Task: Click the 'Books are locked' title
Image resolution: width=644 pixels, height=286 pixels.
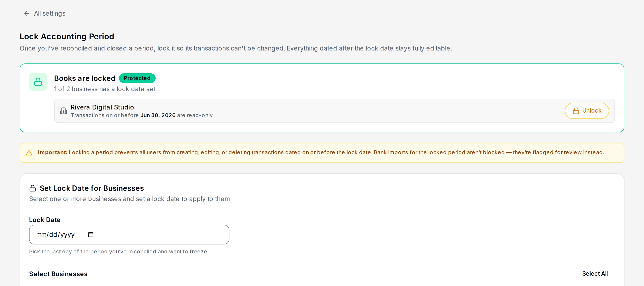Action: [x=85, y=78]
